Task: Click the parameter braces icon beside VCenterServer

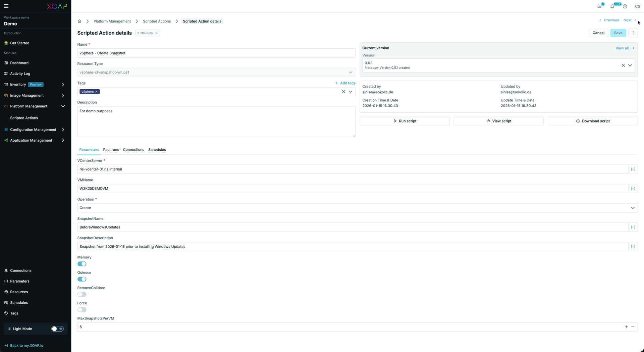Action: [633, 169]
